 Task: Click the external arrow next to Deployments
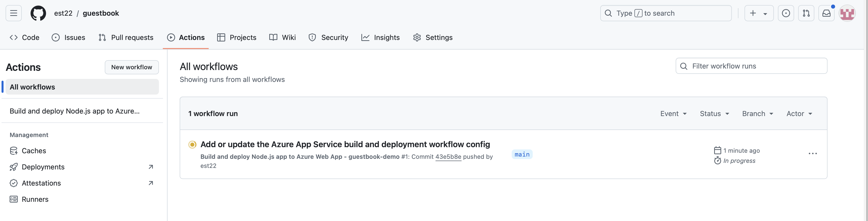pyautogui.click(x=151, y=167)
